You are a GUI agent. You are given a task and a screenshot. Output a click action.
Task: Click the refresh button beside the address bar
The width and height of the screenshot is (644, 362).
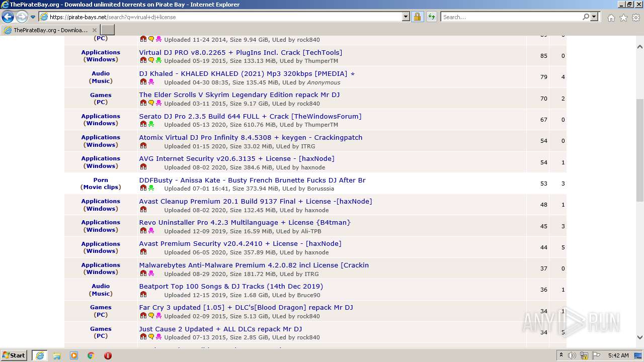431,17
